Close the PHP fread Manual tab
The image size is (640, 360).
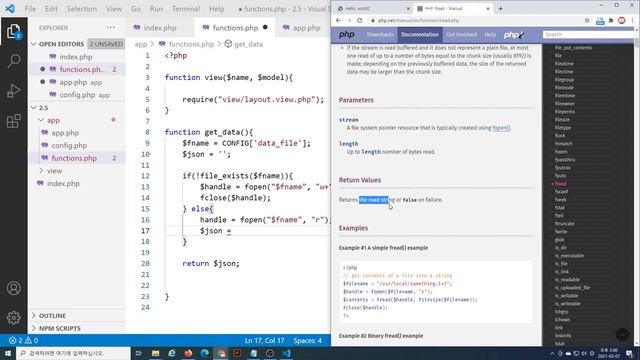pos(487,9)
